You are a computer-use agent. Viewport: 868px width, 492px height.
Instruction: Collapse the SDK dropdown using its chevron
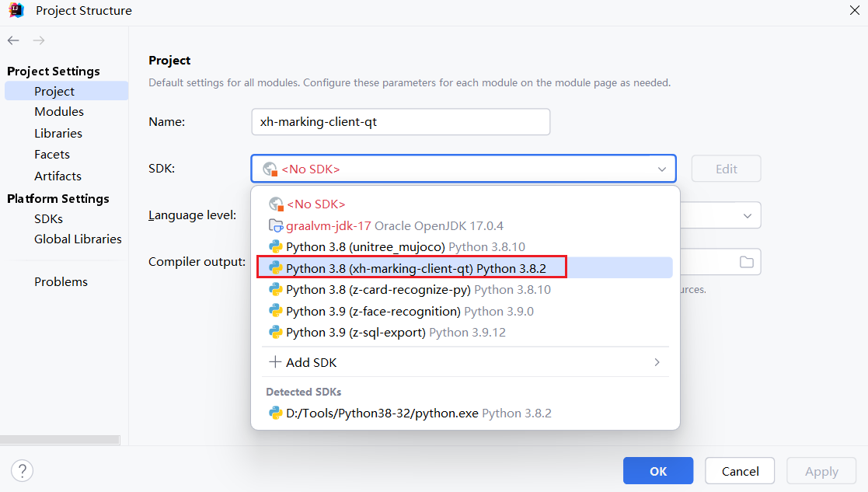coord(661,169)
